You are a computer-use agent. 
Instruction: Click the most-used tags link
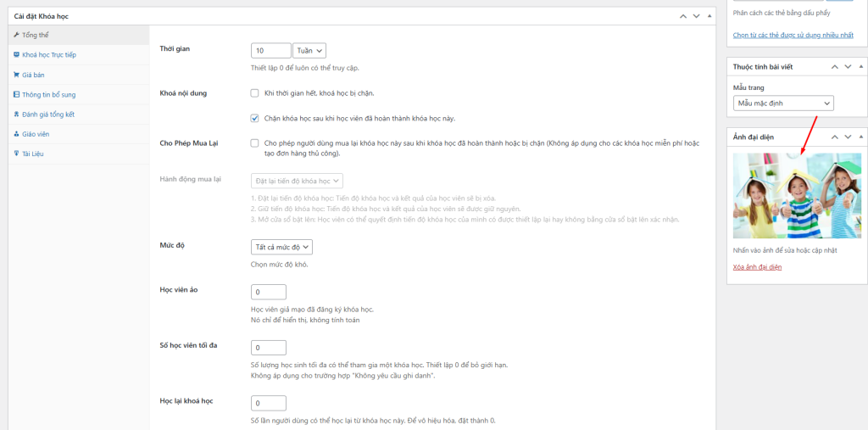coord(793,35)
